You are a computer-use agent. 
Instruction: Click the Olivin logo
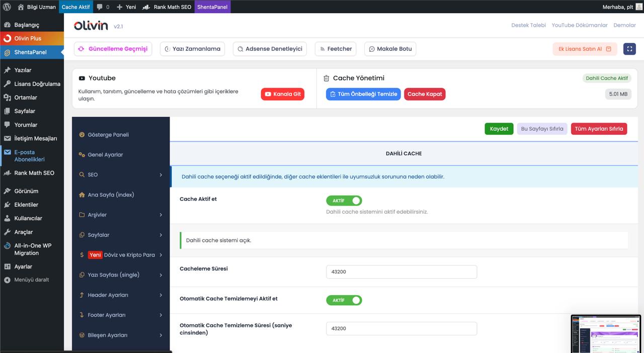click(91, 26)
